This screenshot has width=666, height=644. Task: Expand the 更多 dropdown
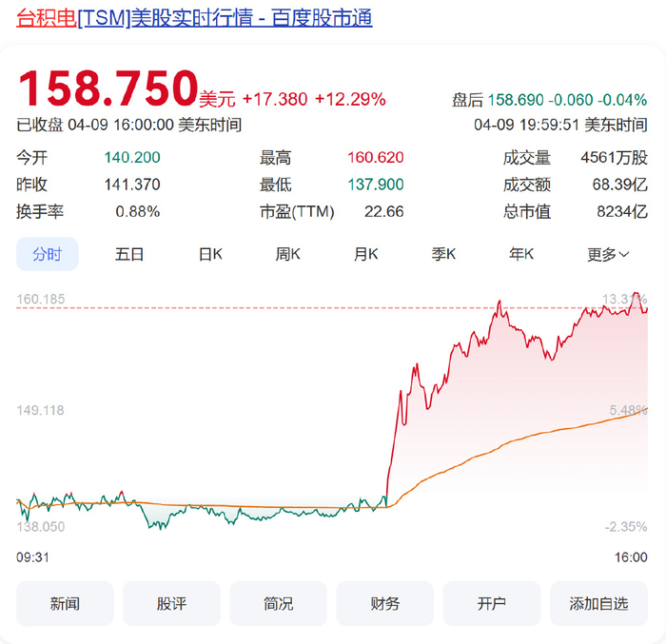[608, 254]
